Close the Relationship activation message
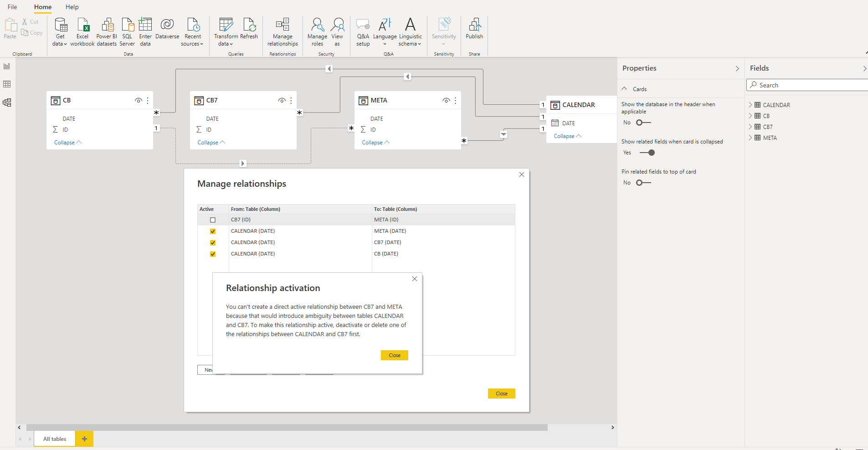The height and width of the screenshot is (450, 868). 395,355
